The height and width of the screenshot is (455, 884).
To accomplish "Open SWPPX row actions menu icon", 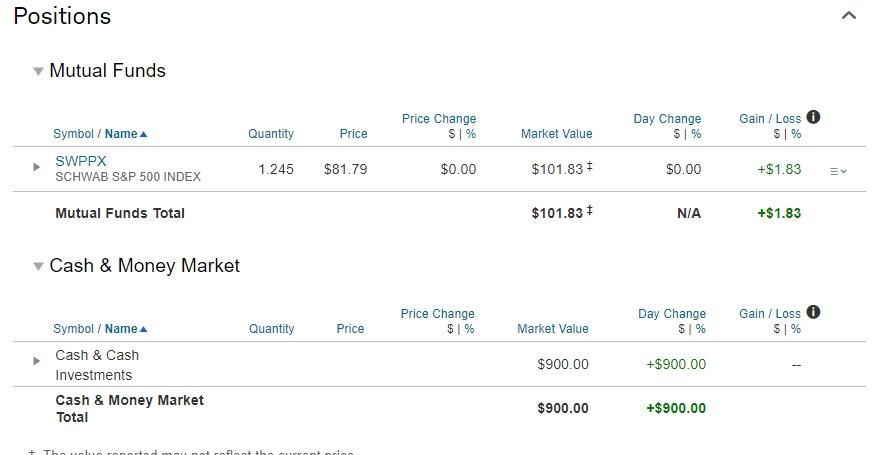I will point(838,171).
